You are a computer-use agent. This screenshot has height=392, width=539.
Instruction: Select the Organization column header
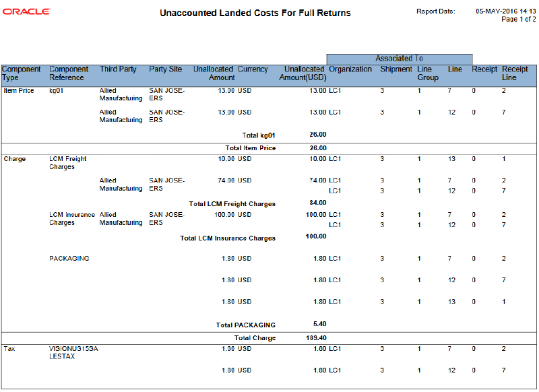(x=350, y=69)
